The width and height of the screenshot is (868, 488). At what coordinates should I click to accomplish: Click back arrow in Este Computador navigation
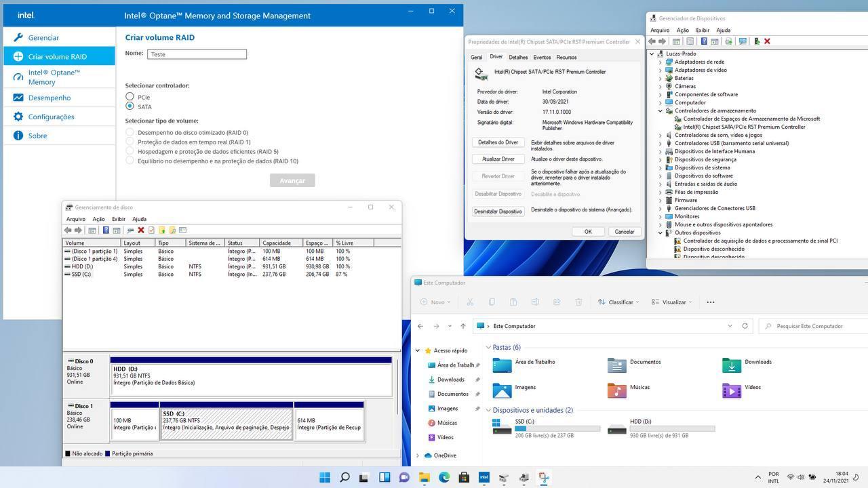[x=420, y=326]
